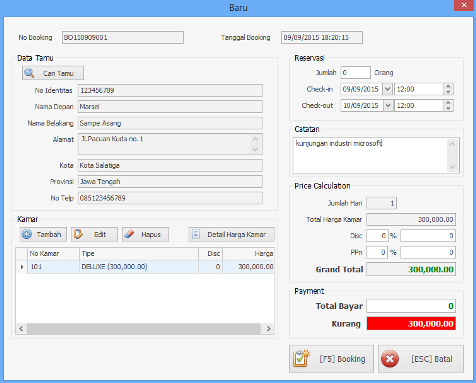Click the room table horizontal scrollbar thumb
The image size is (476, 383).
144,329
